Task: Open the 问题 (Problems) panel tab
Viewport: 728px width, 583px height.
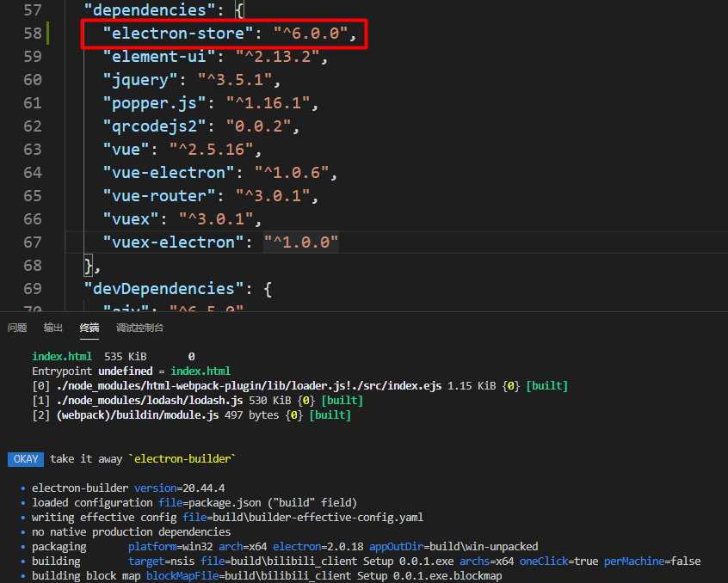Action: [17, 328]
